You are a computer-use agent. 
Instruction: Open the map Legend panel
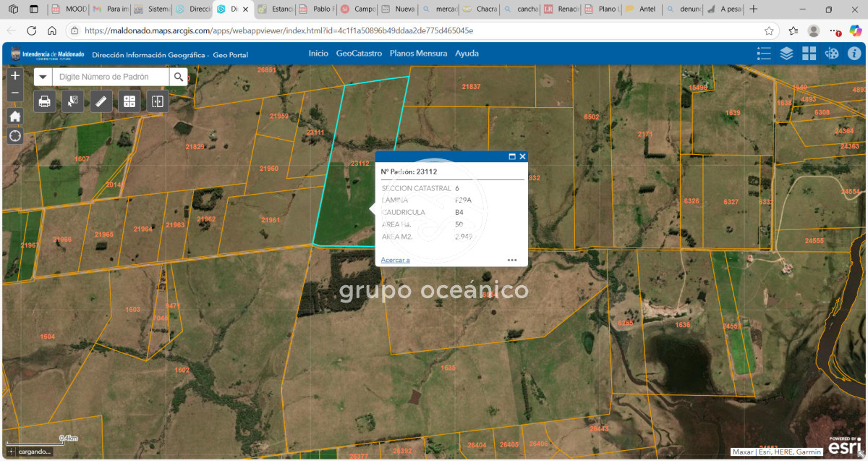[764, 53]
